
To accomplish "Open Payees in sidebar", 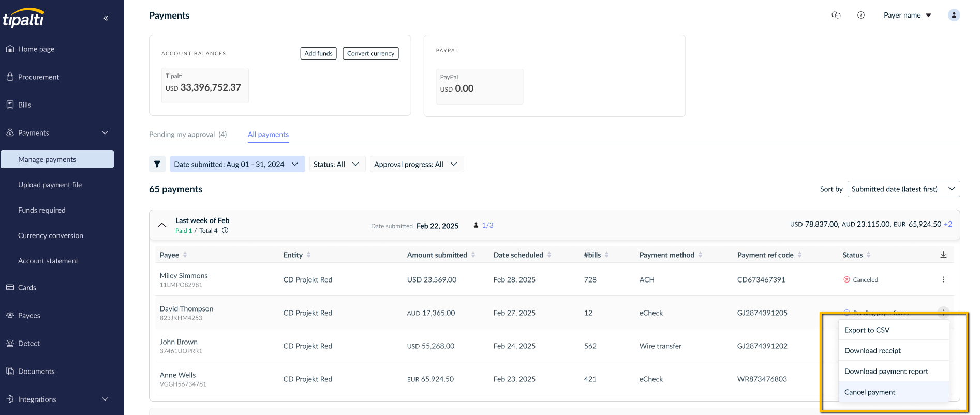I will tap(29, 315).
